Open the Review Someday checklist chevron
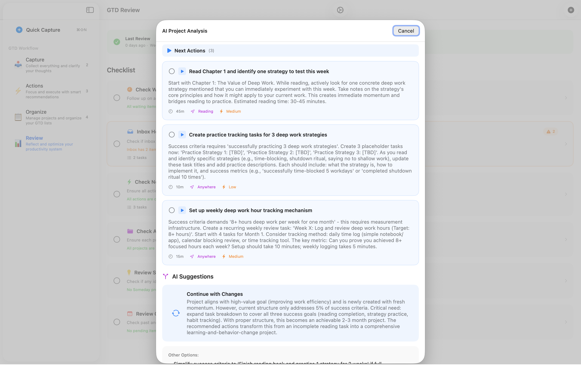Viewport: 581px width, 392px height. (x=566, y=281)
